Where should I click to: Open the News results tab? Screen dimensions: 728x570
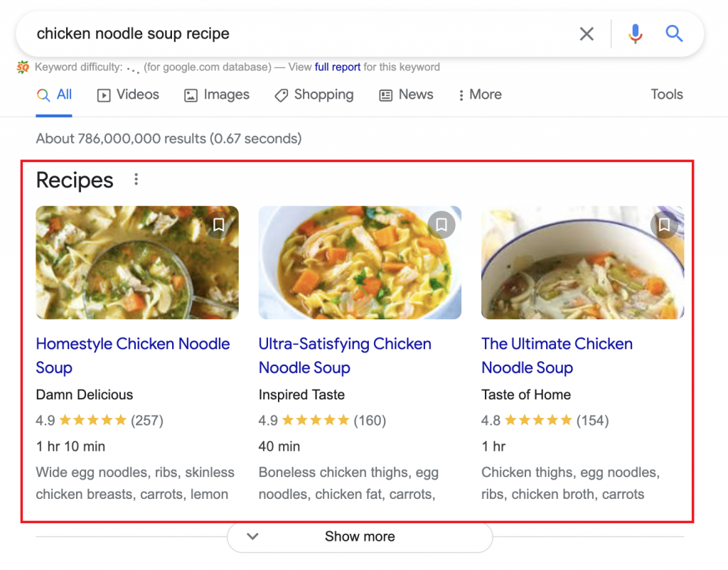pyautogui.click(x=406, y=95)
